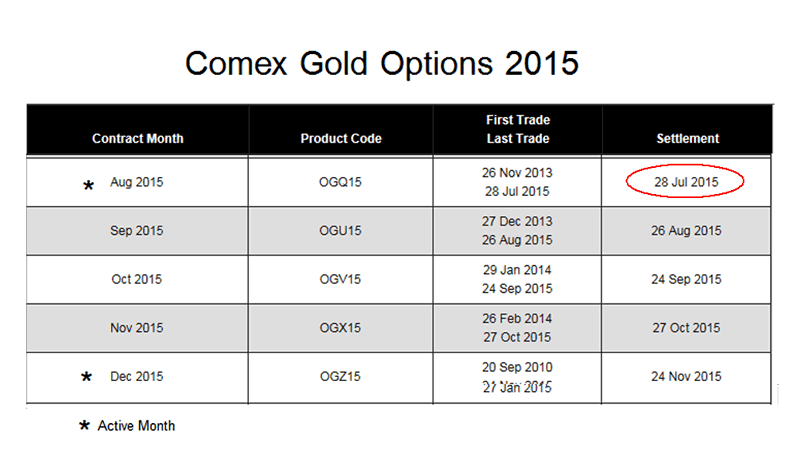Click the asterisk in the Active Month legend
Viewport: 800px width, 465px height.
(84, 427)
